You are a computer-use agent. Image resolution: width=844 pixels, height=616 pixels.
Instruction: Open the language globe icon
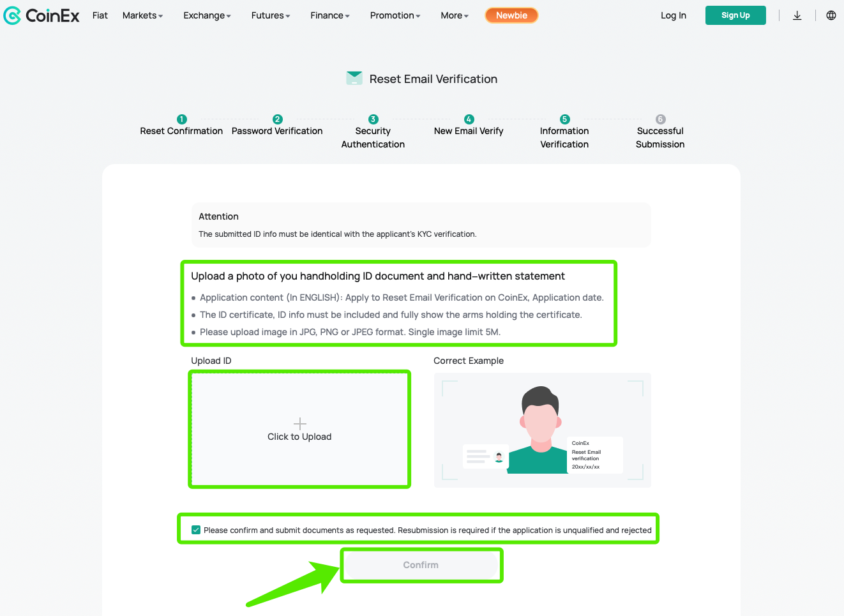(x=831, y=15)
